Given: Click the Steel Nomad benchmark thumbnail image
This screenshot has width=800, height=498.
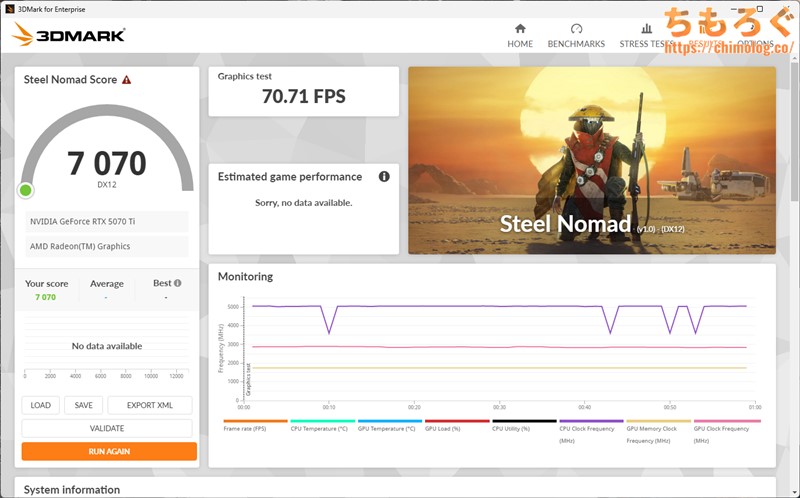Looking at the screenshot, I should point(591,160).
